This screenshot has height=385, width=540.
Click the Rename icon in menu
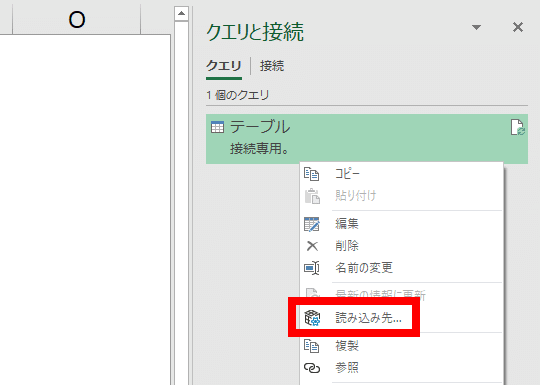point(312,268)
